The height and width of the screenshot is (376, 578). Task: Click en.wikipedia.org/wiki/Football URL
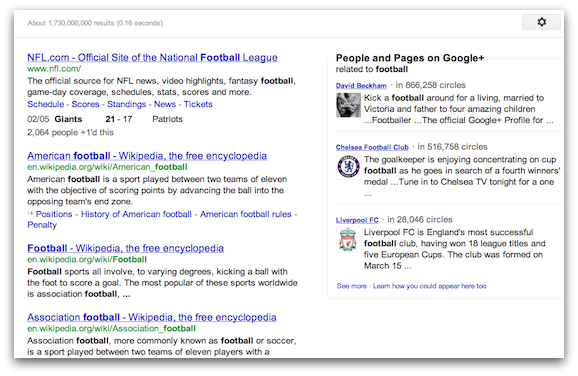[87, 260]
